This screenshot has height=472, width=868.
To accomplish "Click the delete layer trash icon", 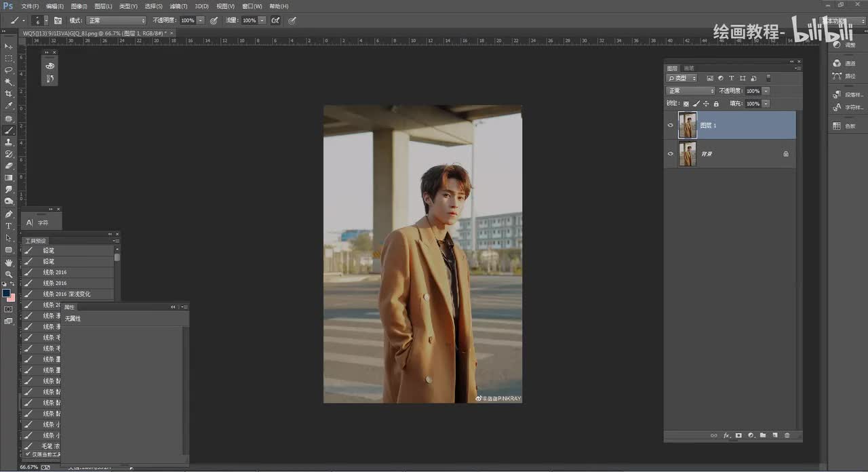I will coord(787,435).
